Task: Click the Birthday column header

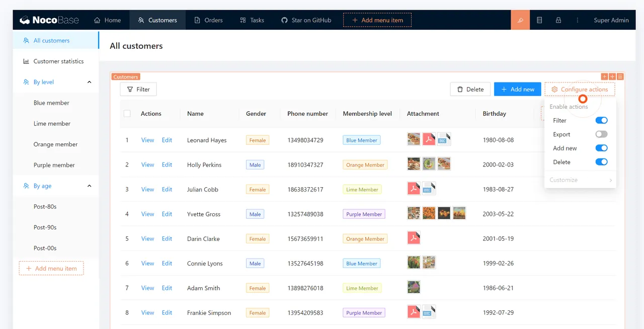Action: pos(494,114)
